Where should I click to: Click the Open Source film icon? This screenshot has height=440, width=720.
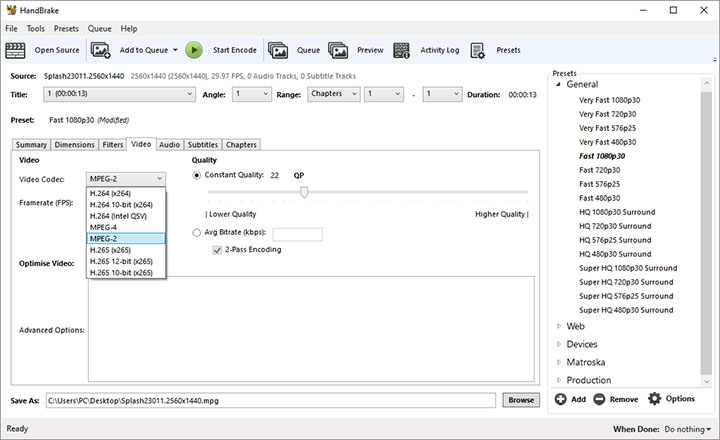click(x=17, y=49)
